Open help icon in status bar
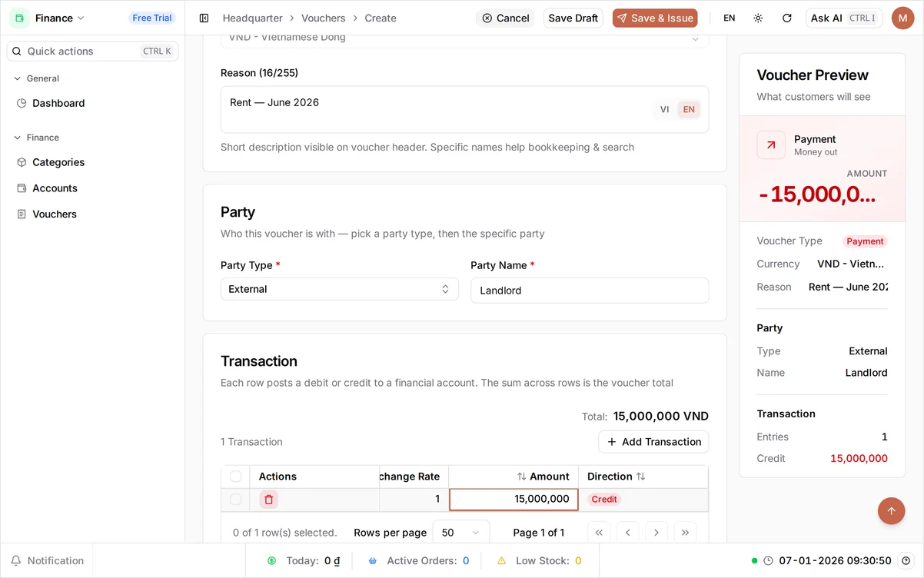This screenshot has height=578, width=924. coord(906,561)
